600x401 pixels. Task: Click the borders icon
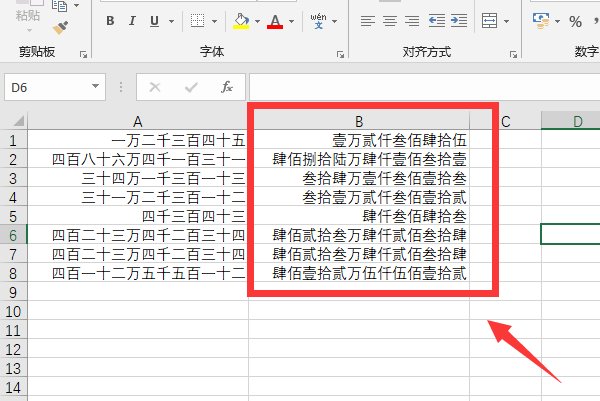point(197,21)
